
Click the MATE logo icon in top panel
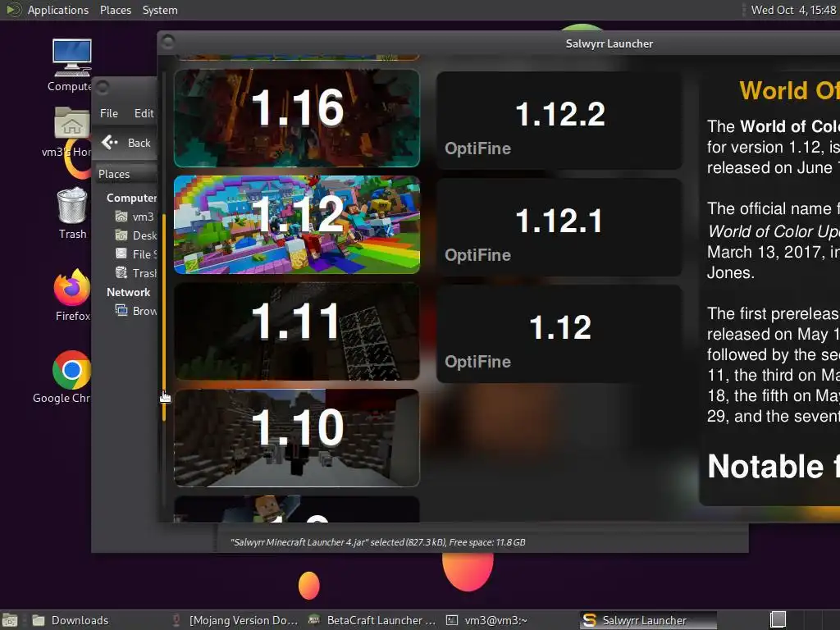[x=13, y=10]
